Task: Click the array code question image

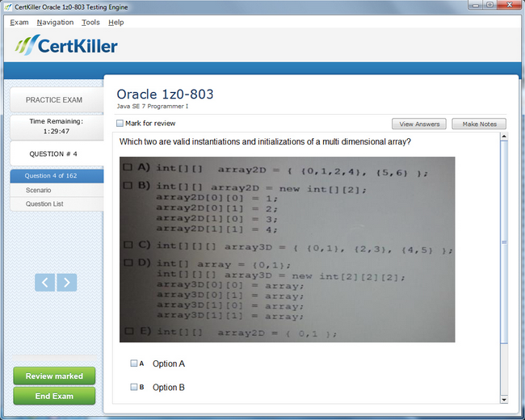Action: (287, 249)
